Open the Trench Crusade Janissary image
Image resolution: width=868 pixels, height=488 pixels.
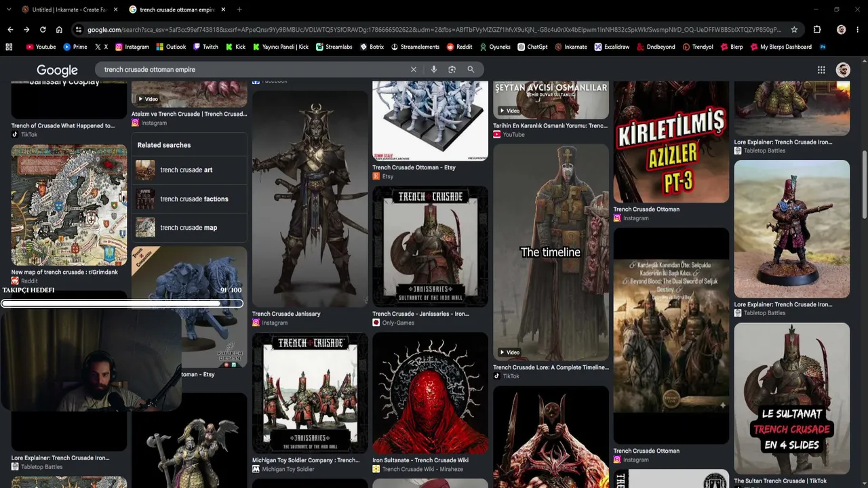tap(310, 199)
